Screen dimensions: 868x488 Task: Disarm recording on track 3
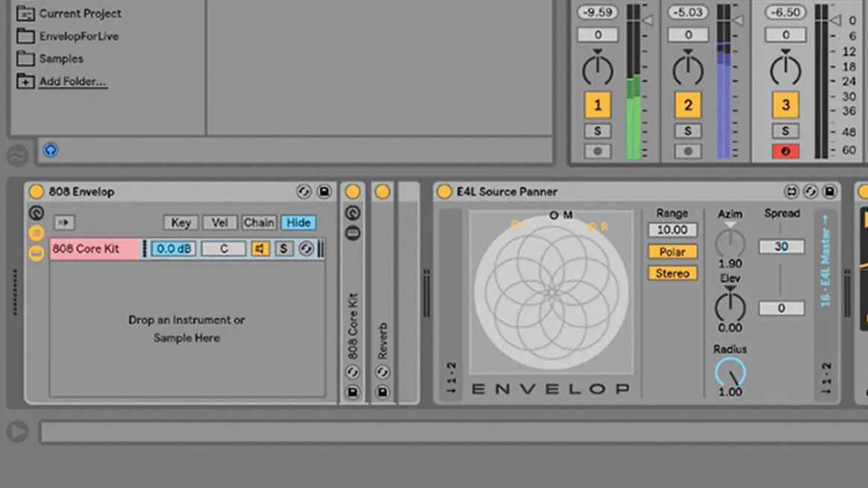[785, 151]
